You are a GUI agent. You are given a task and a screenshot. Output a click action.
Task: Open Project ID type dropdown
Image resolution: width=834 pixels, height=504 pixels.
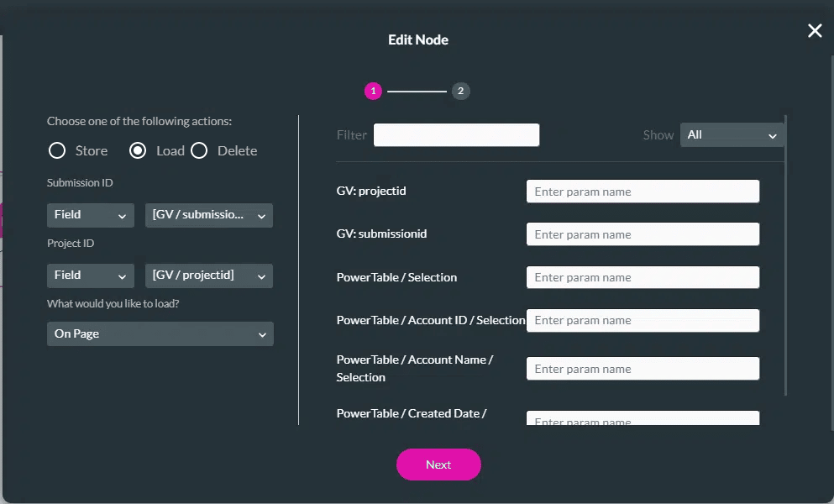pyautogui.click(x=90, y=276)
